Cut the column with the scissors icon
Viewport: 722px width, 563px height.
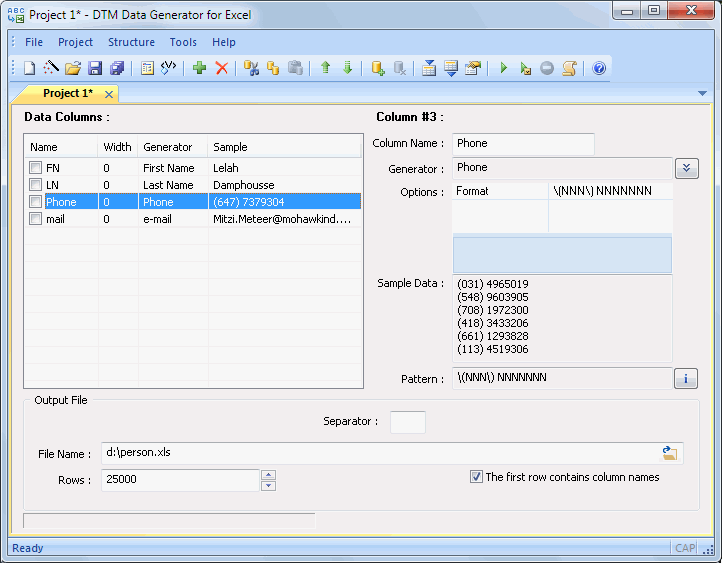coord(251,68)
